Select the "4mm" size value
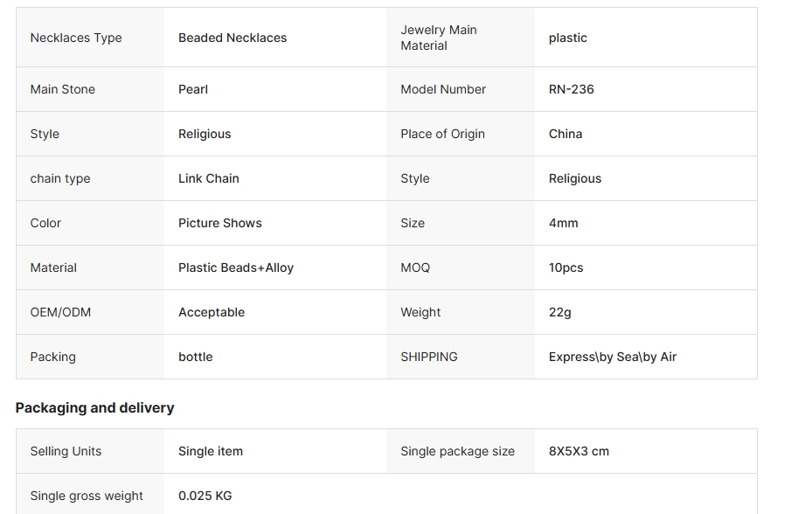812x514 pixels. pos(564,223)
